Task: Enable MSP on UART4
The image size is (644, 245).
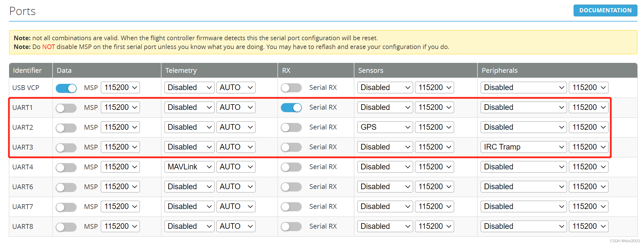Action: click(x=66, y=167)
